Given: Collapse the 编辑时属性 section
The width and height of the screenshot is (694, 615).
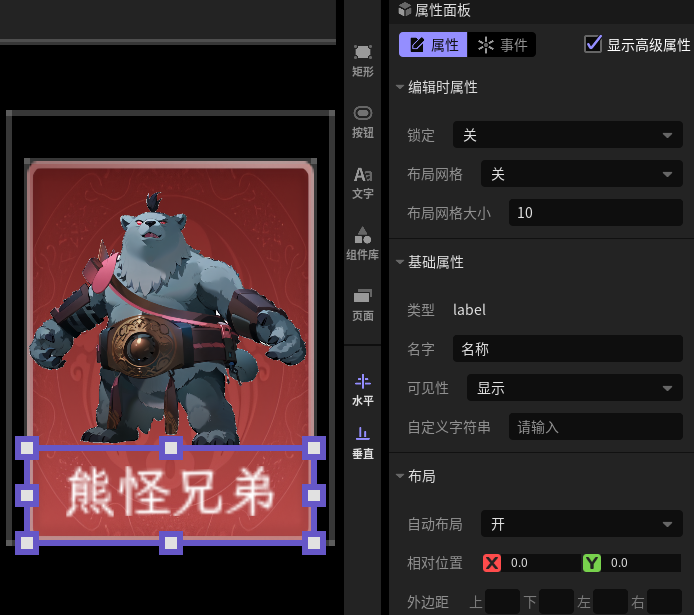Looking at the screenshot, I should click(x=400, y=87).
